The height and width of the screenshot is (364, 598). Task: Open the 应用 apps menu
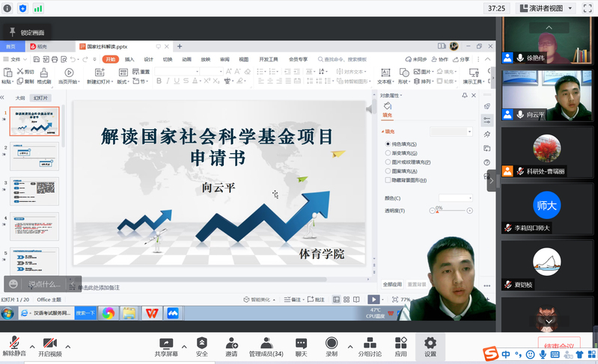(x=401, y=346)
